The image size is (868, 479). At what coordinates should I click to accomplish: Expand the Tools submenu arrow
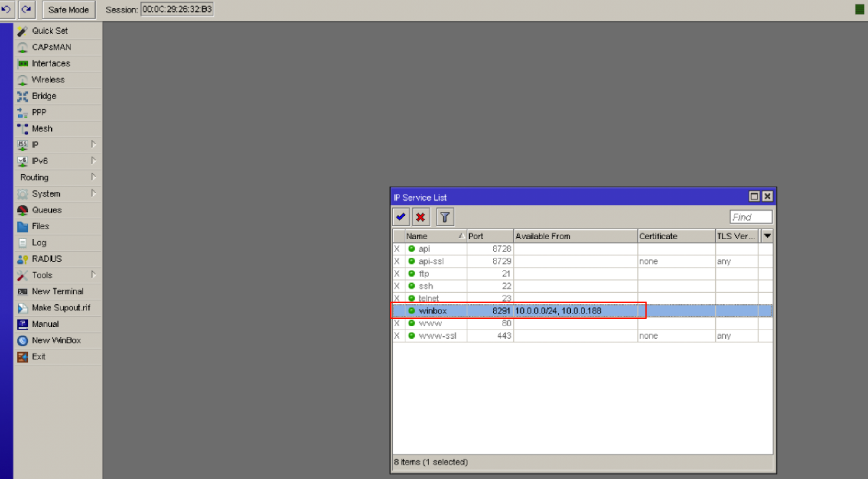click(94, 275)
